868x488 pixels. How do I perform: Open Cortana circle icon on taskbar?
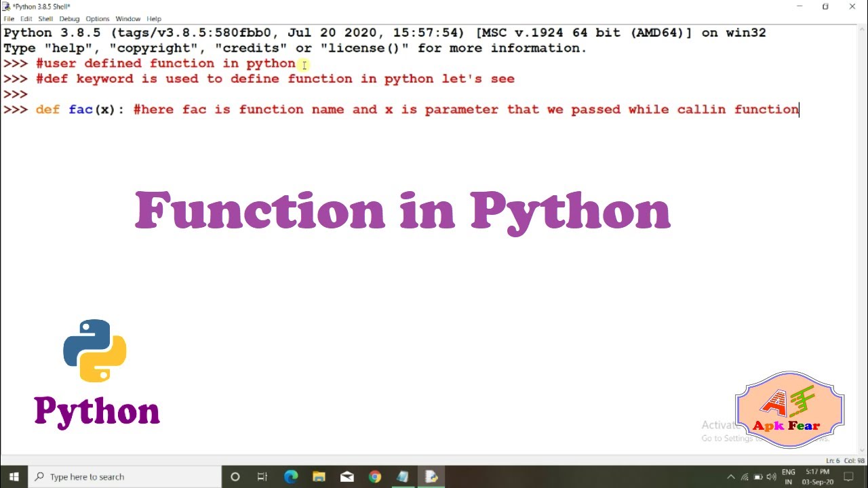(235, 476)
